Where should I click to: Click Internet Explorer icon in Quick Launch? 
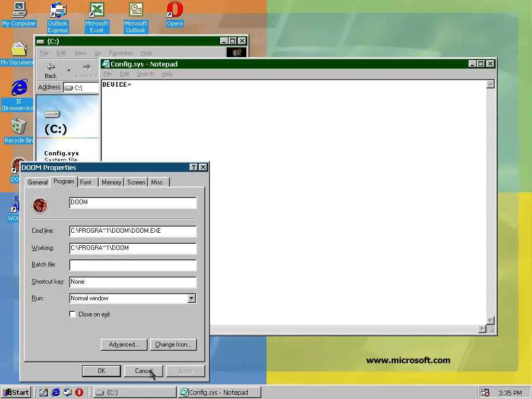coord(56,392)
